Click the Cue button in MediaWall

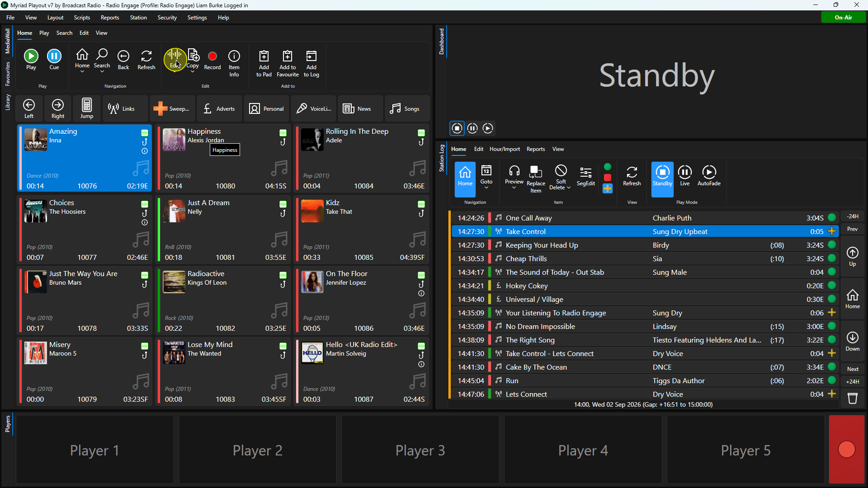pos(54,60)
